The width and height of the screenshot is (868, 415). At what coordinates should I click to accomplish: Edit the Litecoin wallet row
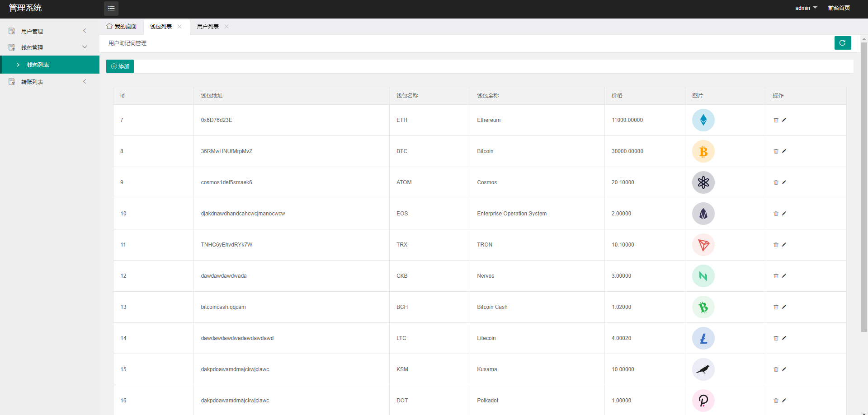pyautogui.click(x=784, y=338)
